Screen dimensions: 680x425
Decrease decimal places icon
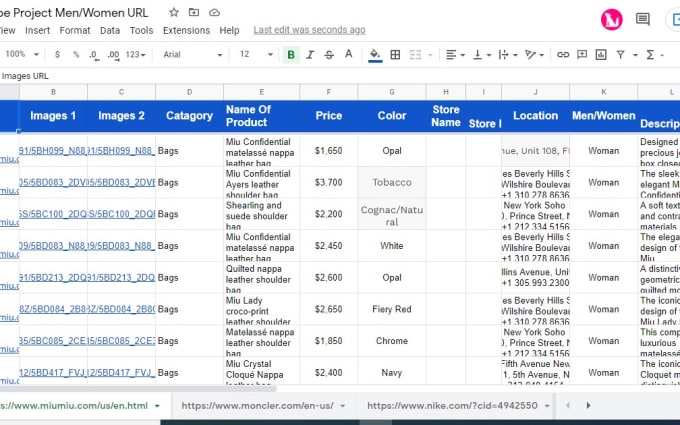pos(94,55)
